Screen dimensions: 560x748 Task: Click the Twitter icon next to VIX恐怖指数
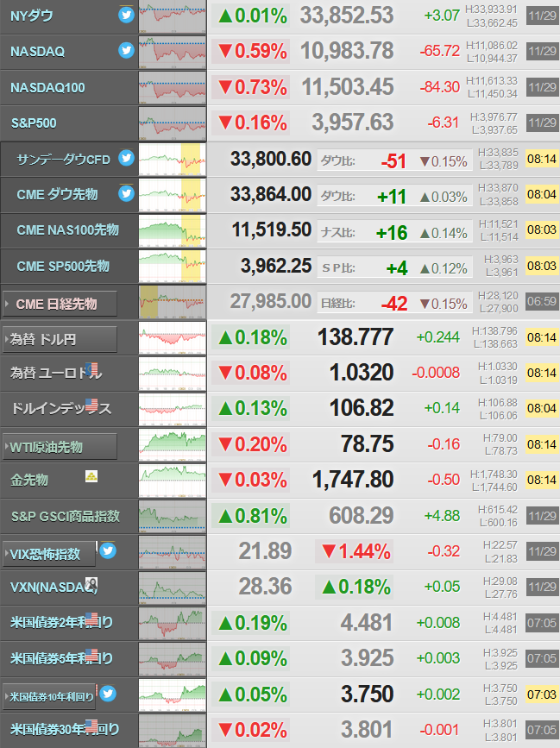pos(108,551)
